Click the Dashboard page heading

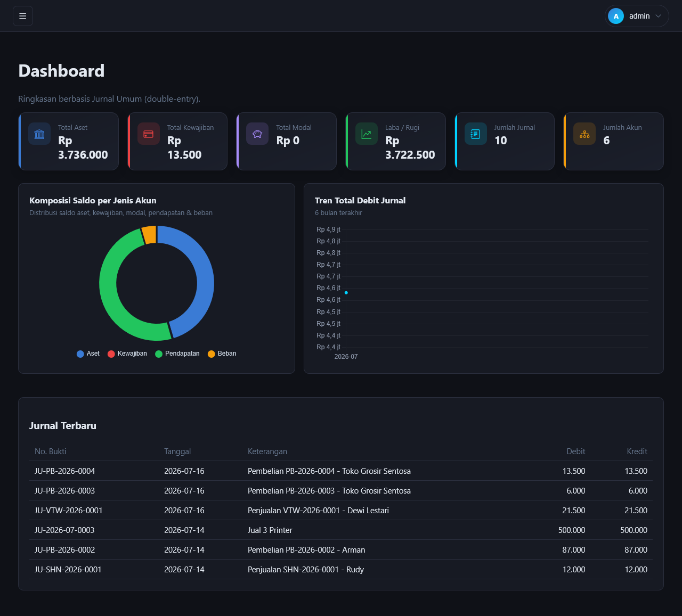(x=61, y=71)
